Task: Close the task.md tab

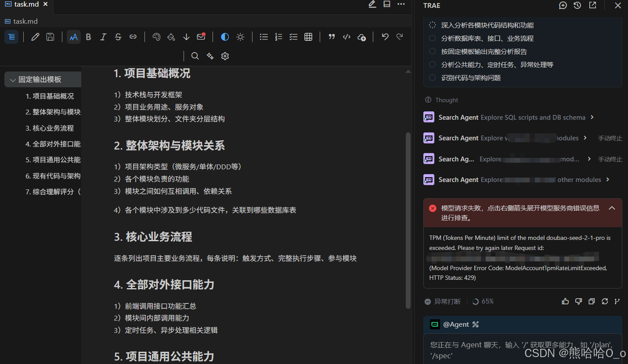Action: pyautogui.click(x=46, y=4)
